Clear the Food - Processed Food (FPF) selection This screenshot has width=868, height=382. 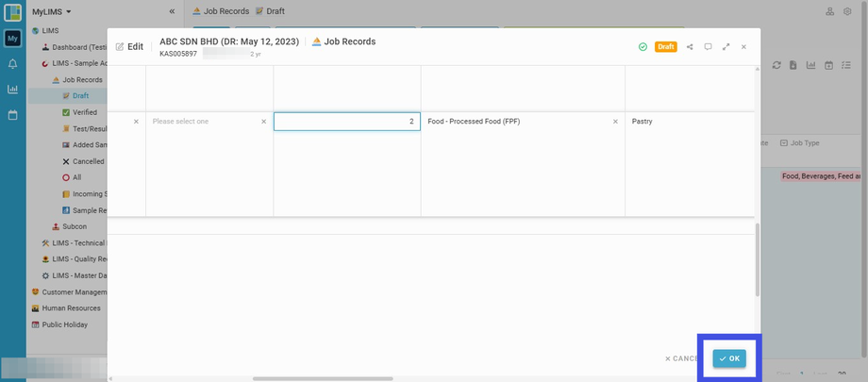pyautogui.click(x=615, y=122)
